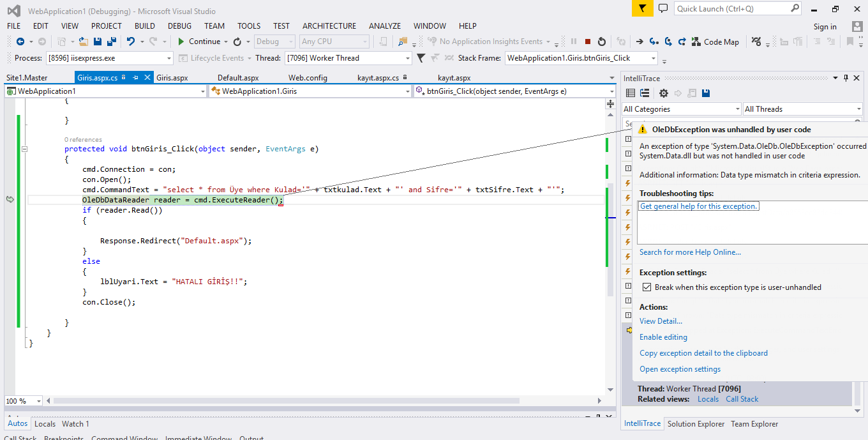Expand the All Categories filter dropdown
The image size is (868, 440).
(682, 109)
